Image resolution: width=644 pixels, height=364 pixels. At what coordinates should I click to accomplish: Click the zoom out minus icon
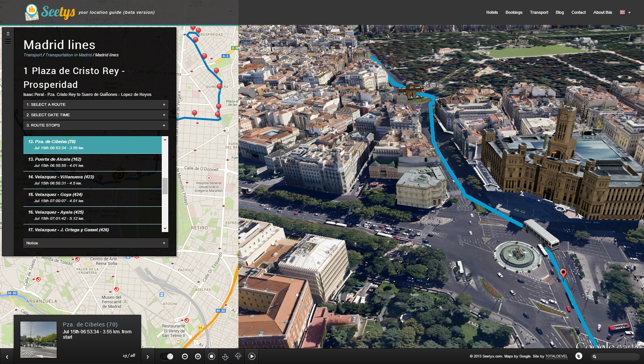185,356
